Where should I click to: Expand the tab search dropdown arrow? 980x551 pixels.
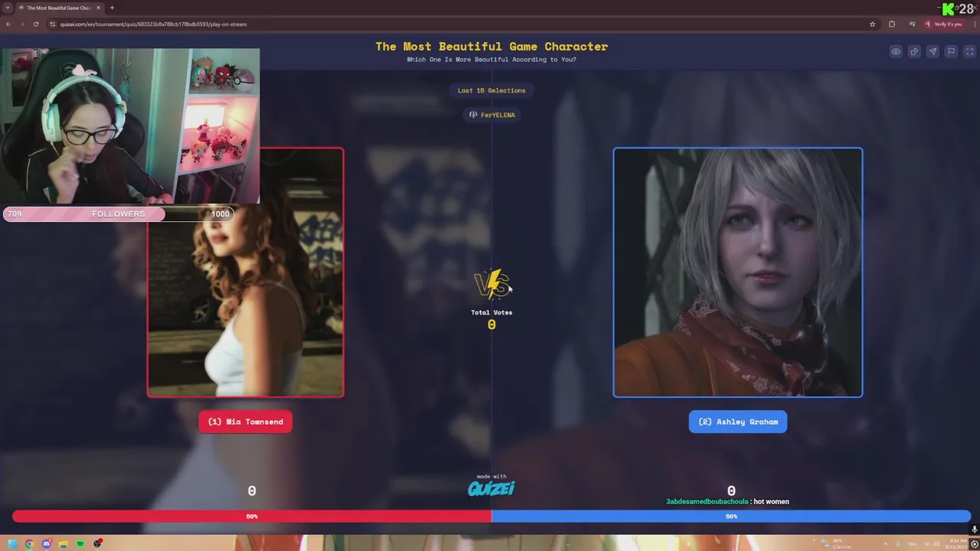pyautogui.click(x=7, y=8)
